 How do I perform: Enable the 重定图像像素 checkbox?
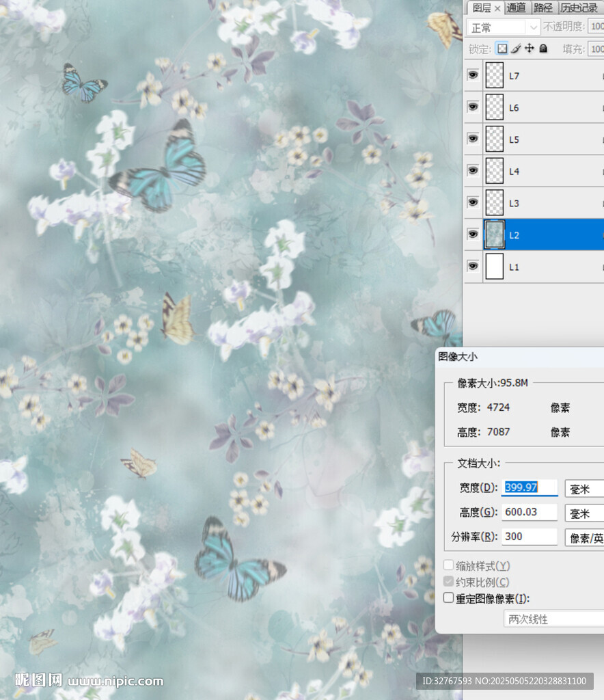(x=448, y=598)
